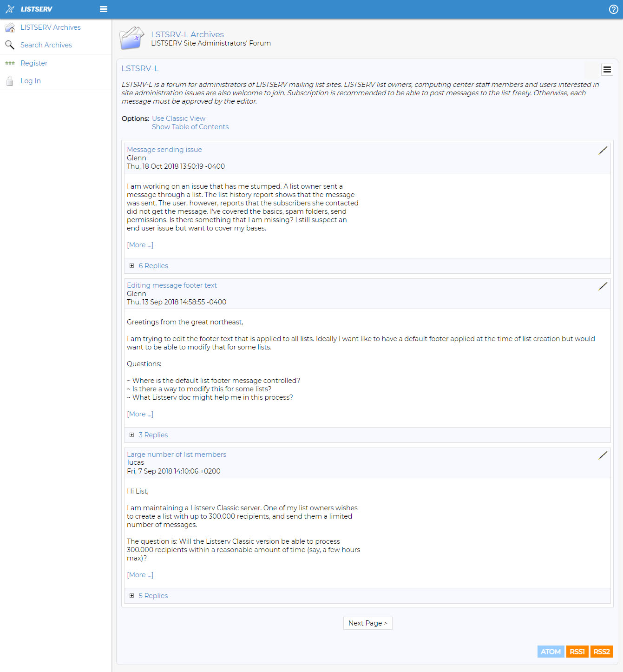The image size is (623, 672).
Task: Open the LSTSRV-L Archives title link
Action: [187, 34]
